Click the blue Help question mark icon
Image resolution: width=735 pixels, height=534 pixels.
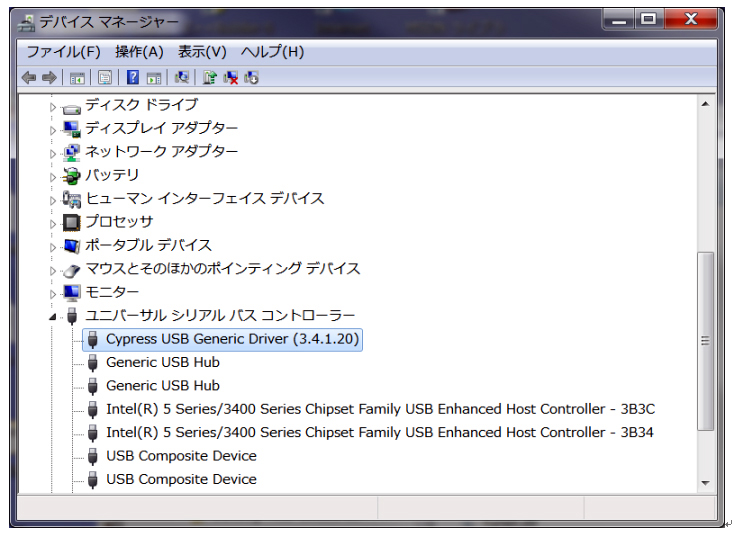click(x=133, y=77)
